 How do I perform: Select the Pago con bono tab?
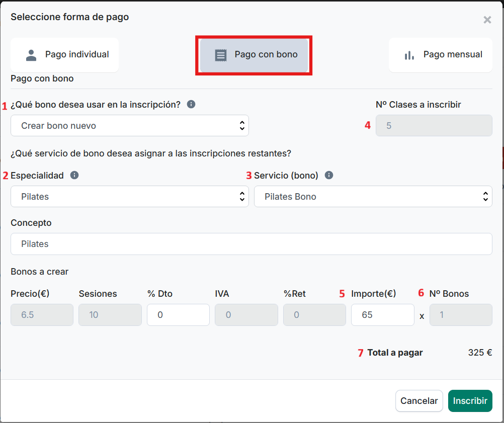[254, 55]
